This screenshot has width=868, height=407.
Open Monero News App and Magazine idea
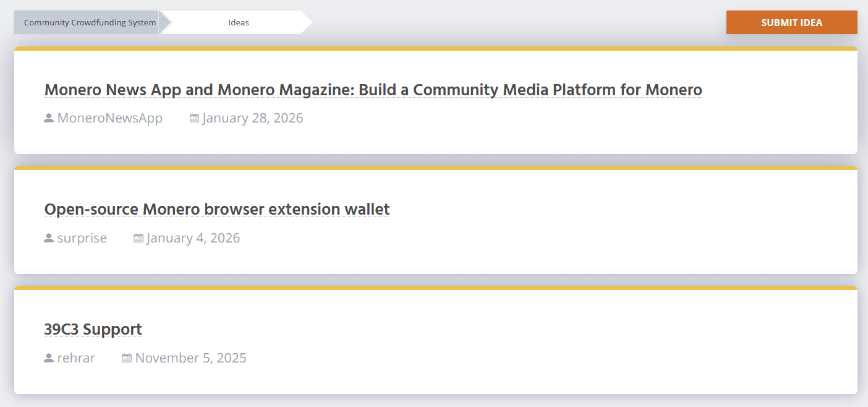(373, 90)
